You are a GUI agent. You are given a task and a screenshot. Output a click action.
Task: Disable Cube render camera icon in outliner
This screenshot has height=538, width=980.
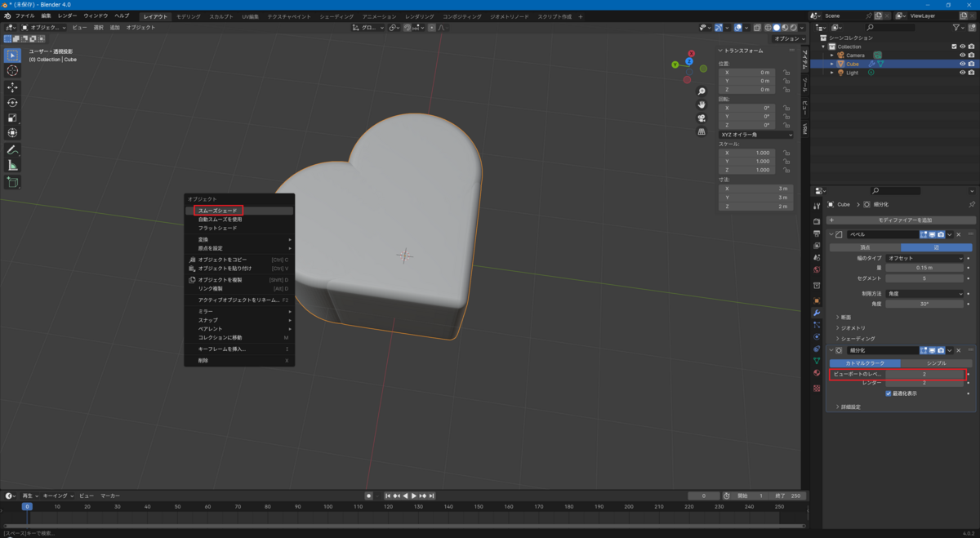(x=971, y=64)
